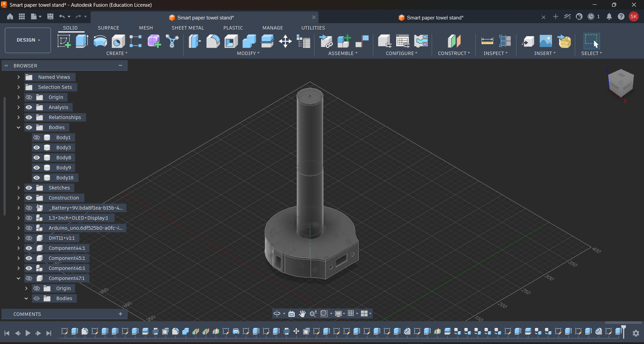Select the Move/Copy tool

click(x=285, y=41)
